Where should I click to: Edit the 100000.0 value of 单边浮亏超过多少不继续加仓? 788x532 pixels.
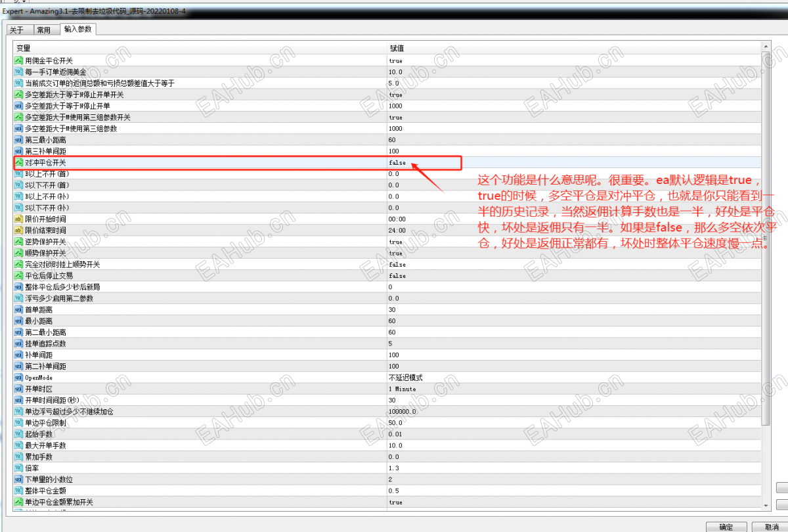402,411
